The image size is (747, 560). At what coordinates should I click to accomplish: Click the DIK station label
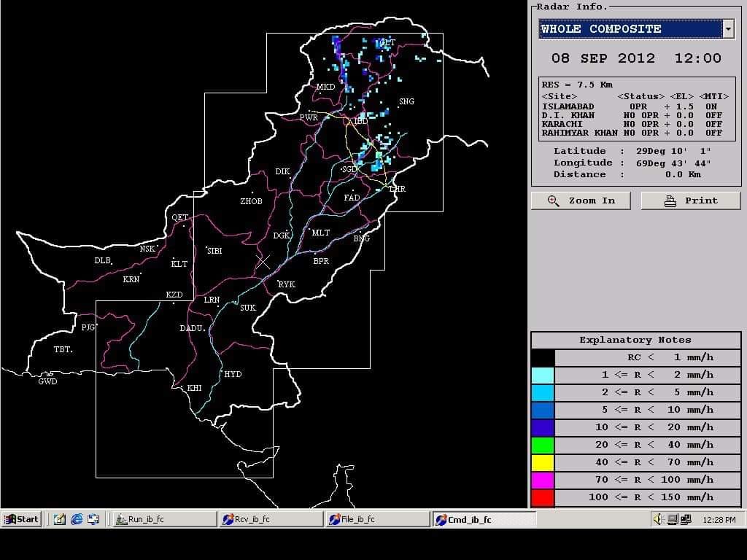click(x=282, y=171)
